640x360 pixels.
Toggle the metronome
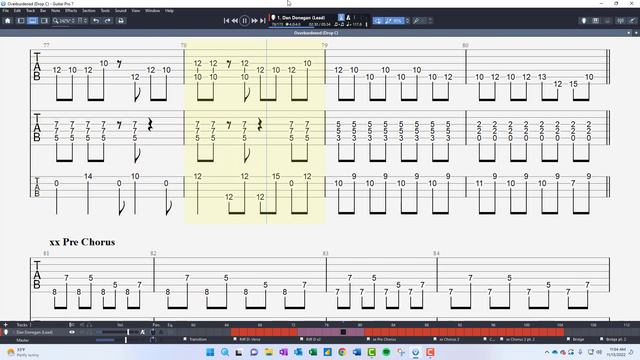click(348, 18)
